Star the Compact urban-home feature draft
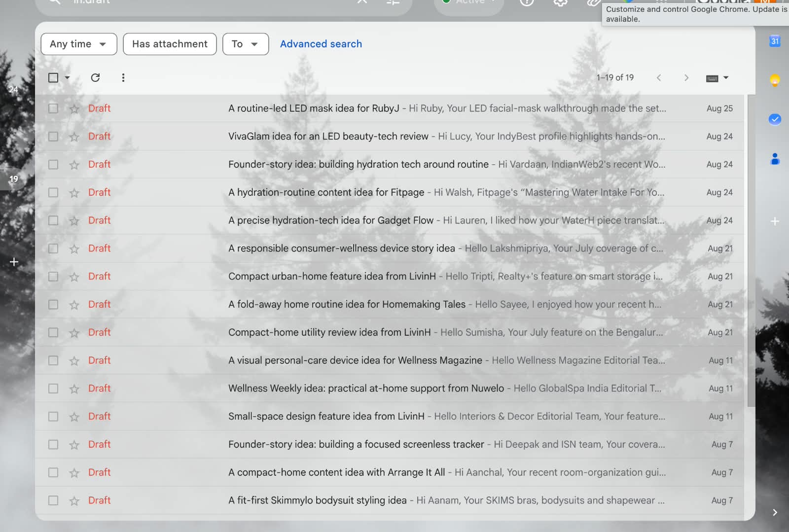This screenshot has width=789, height=532. [x=74, y=277]
